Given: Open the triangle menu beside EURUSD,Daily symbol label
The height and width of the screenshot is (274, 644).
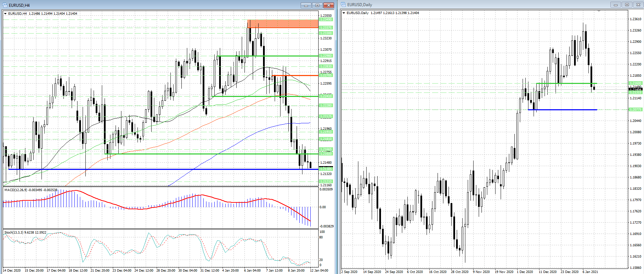Looking at the screenshot, I should 344,13.
